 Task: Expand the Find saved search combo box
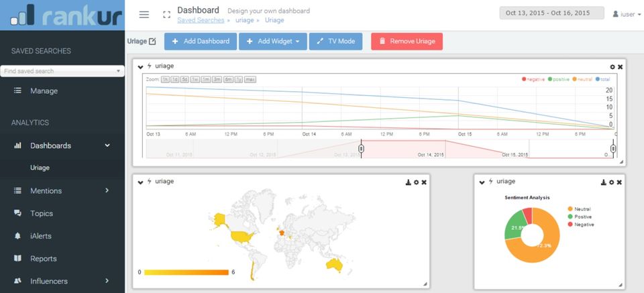(62, 71)
